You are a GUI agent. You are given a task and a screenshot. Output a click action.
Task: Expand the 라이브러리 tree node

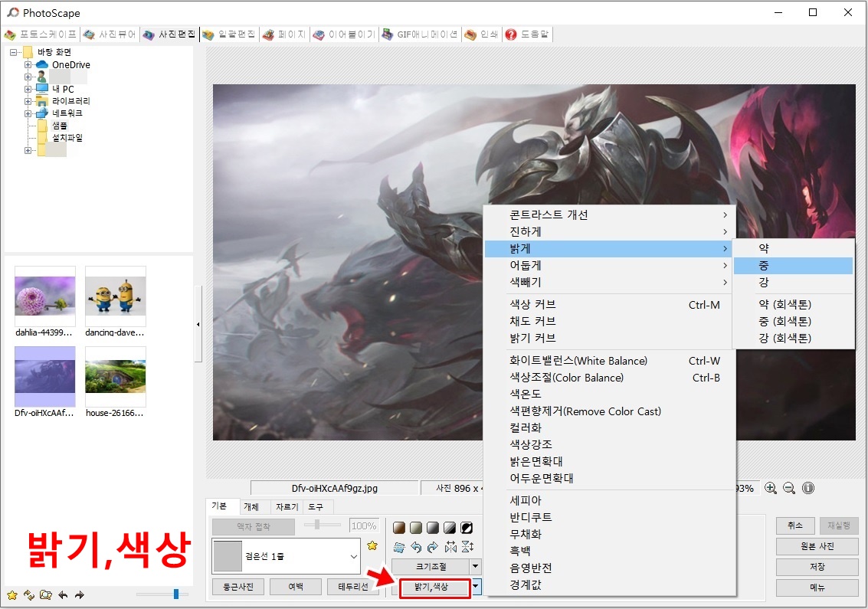tap(27, 101)
